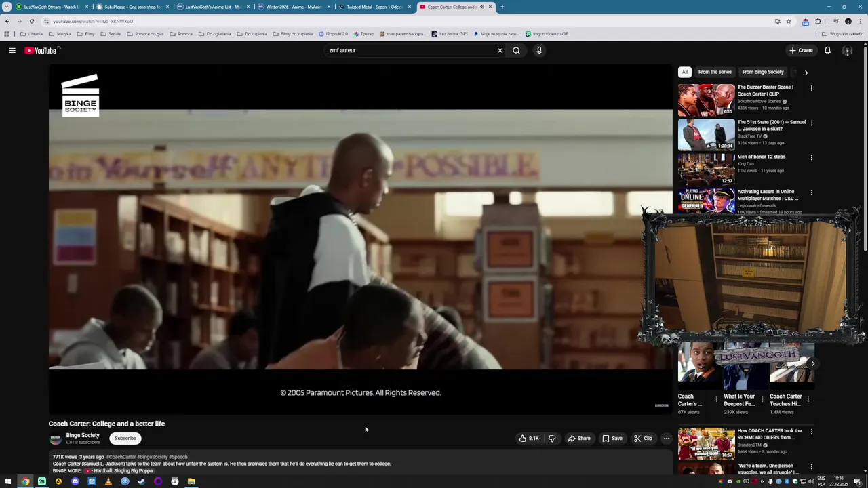The image size is (868, 488).
Task: Open VLC from the taskbar
Action: click(108, 481)
